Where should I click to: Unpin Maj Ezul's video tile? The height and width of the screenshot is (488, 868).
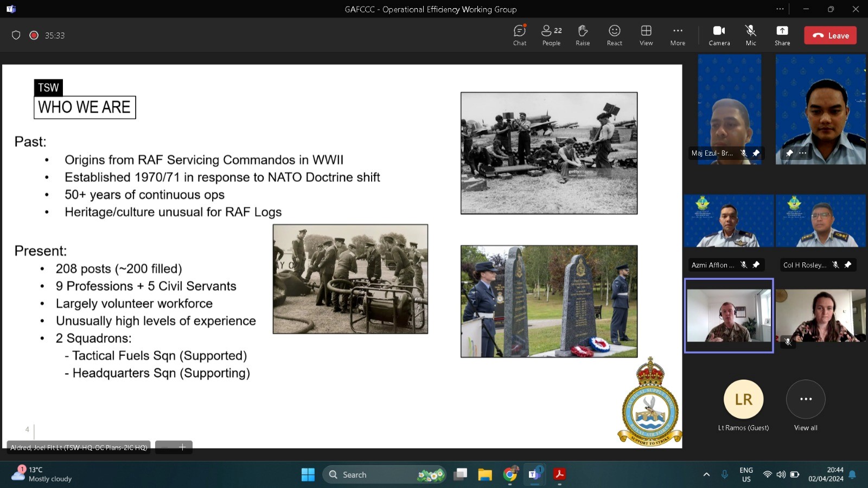[756, 153]
